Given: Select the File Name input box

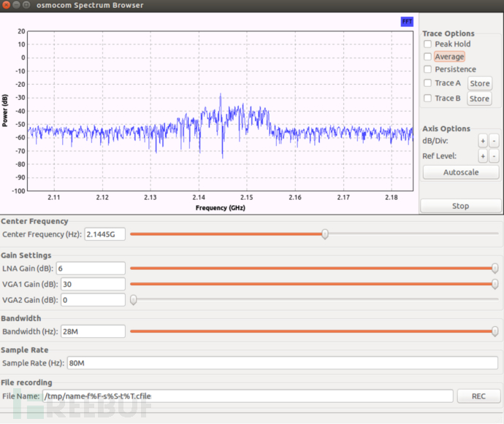Looking at the screenshot, I should click(247, 396).
